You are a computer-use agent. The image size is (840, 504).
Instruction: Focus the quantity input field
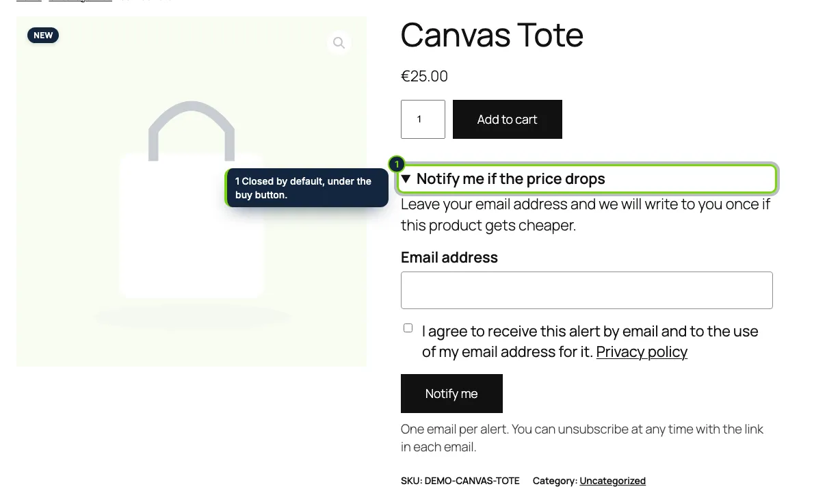point(423,120)
